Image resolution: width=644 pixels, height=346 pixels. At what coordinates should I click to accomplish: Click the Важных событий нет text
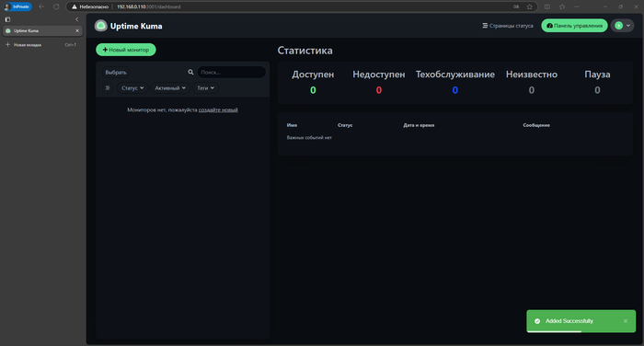pyautogui.click(x=309, y=138)
